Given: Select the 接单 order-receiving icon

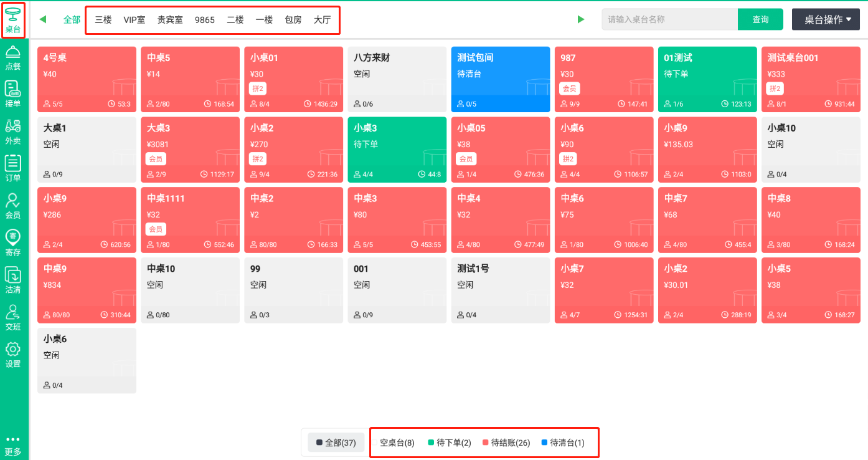Looking at the screenshot, I should (13, 95).
